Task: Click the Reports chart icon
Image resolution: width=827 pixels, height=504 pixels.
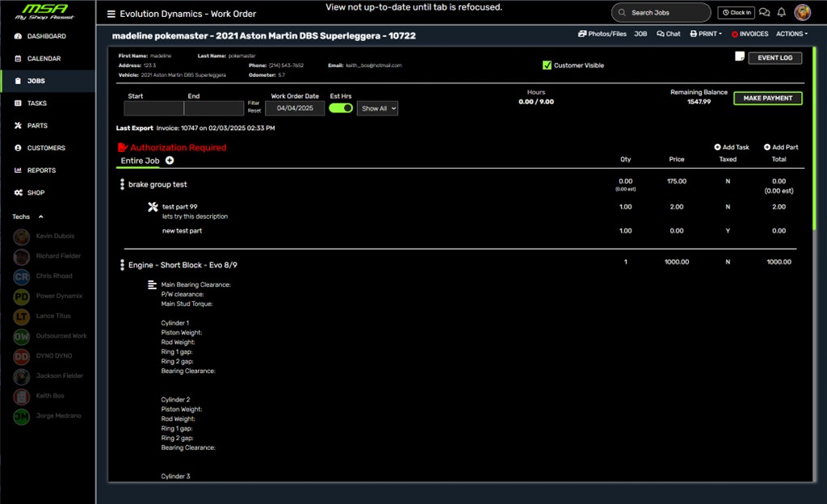Action: [x=18, y=170]
